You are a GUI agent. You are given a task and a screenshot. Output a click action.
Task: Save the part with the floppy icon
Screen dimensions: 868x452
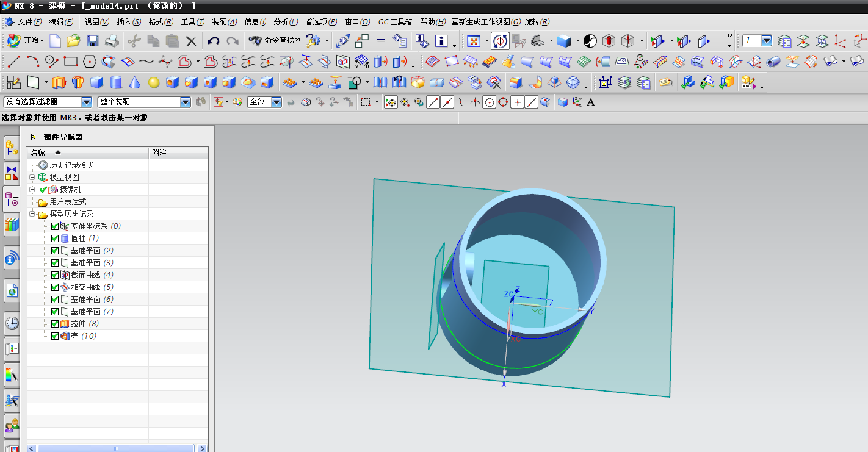[93, 41]
